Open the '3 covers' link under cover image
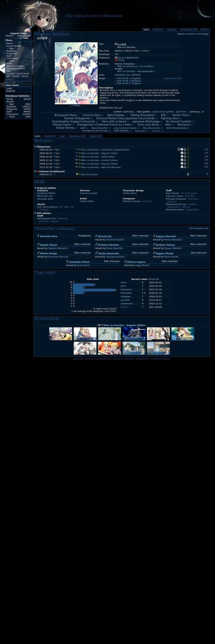The height and width of the screenshot is (644, 215). coord(76,105)
